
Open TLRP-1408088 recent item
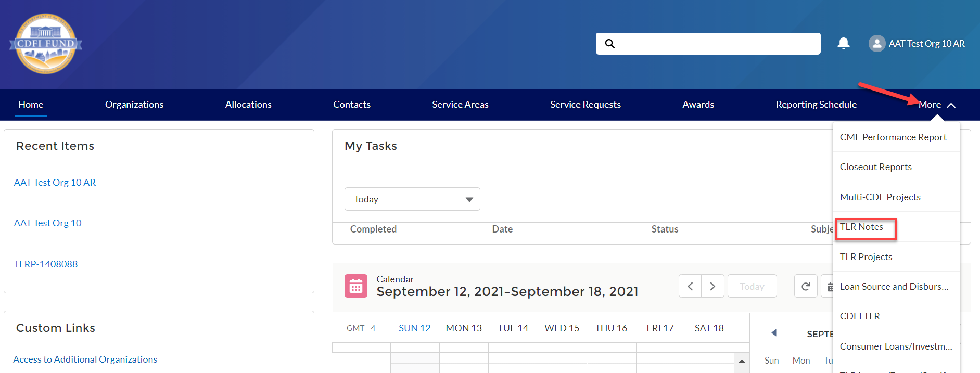46,264
